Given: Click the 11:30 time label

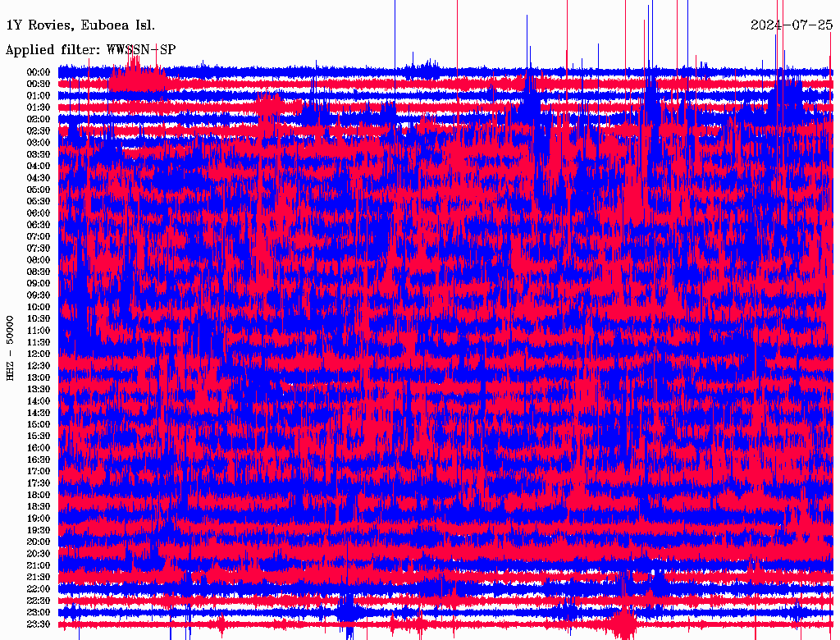Looking at the screenshot, I should tap(39, 342).
